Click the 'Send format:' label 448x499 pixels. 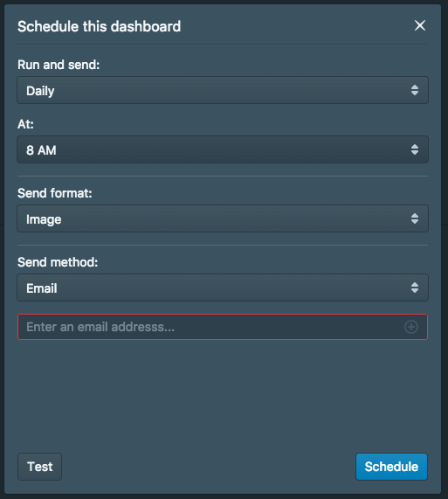[55, 193]
